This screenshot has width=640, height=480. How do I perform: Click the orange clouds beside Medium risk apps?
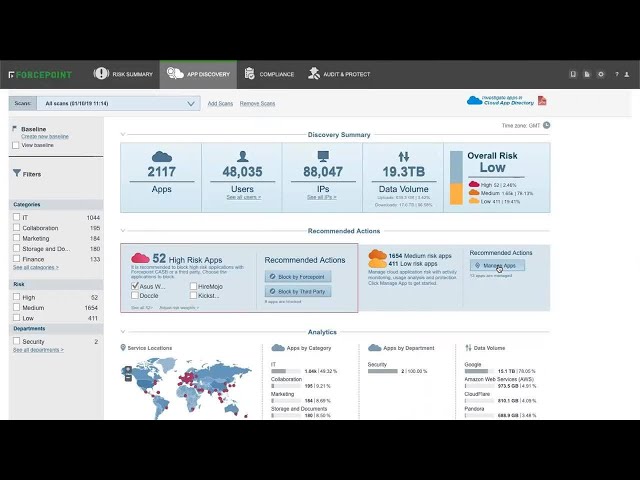click(x=377, y=259)
